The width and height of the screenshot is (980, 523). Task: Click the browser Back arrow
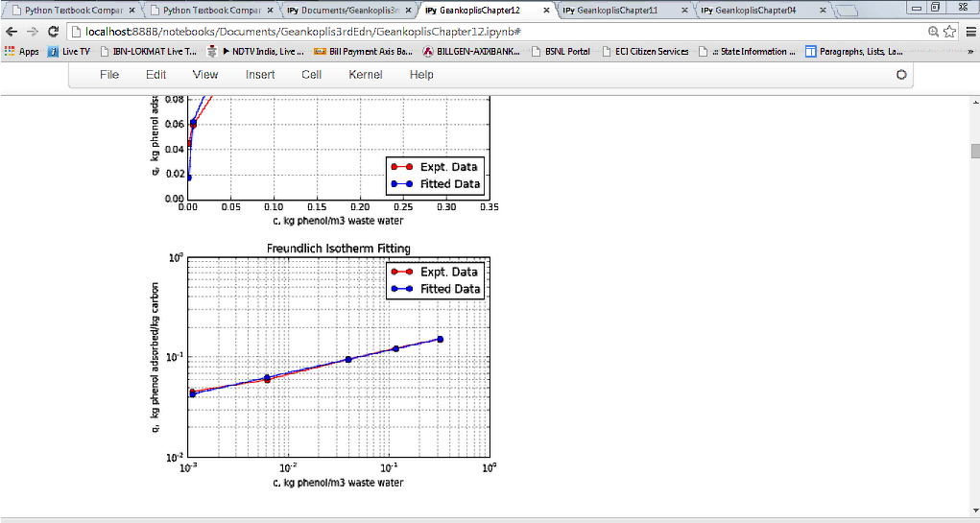click(x=12, y=32)
